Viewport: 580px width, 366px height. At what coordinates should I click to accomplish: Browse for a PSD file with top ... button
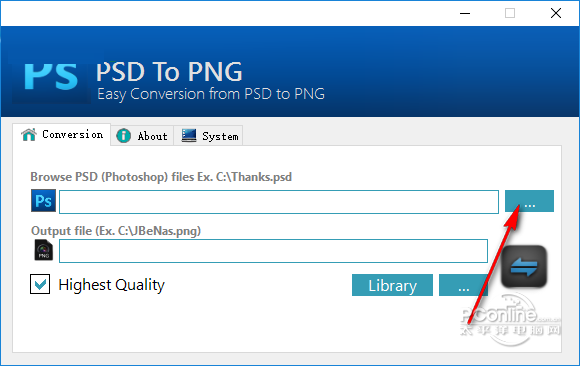529,201
